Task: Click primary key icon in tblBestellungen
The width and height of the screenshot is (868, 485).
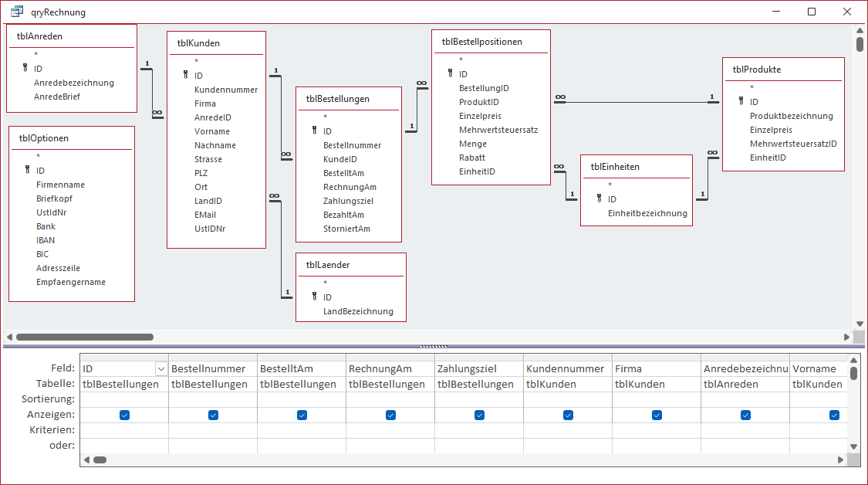Action: pos(315,131)
